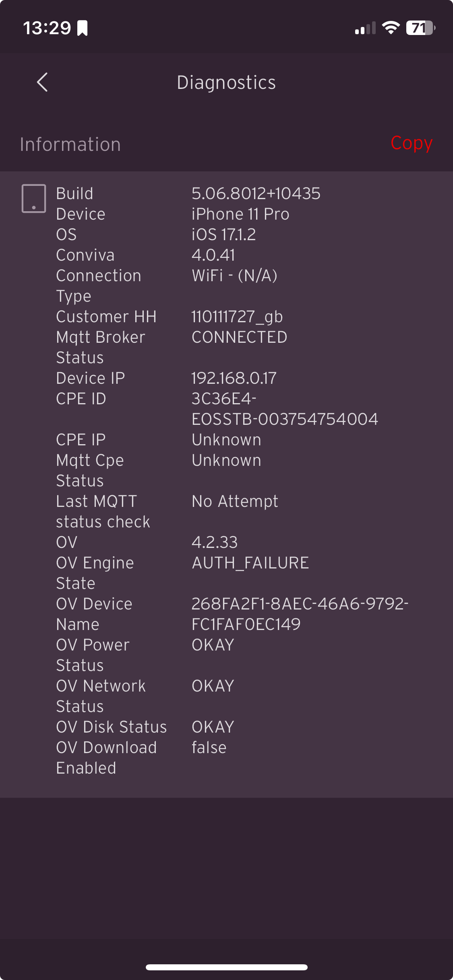Tap the CPE ID EOSSTB value
Viewport: 453px width, 980px height.
tap(284, 419)
